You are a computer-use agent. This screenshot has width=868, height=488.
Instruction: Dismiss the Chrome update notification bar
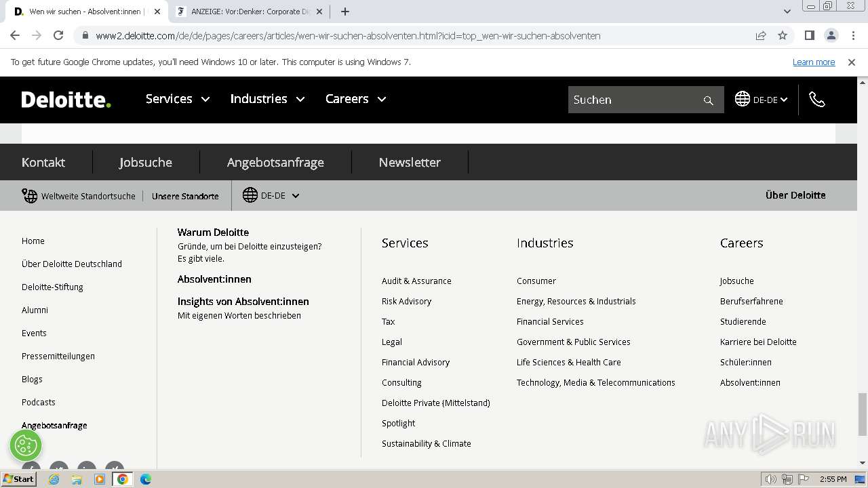(852, 62)
